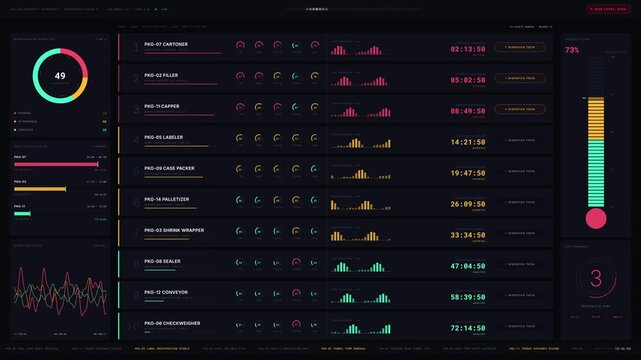Viewport: 641px width, 360px height.
Task: Click the 33:34:50 countdown timer
Action: 468,235
